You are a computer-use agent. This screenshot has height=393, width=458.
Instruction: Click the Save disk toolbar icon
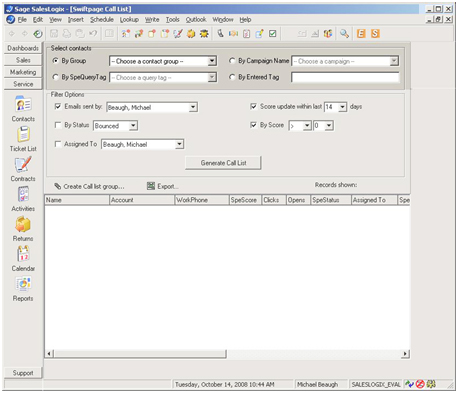(x=54, y=33)
